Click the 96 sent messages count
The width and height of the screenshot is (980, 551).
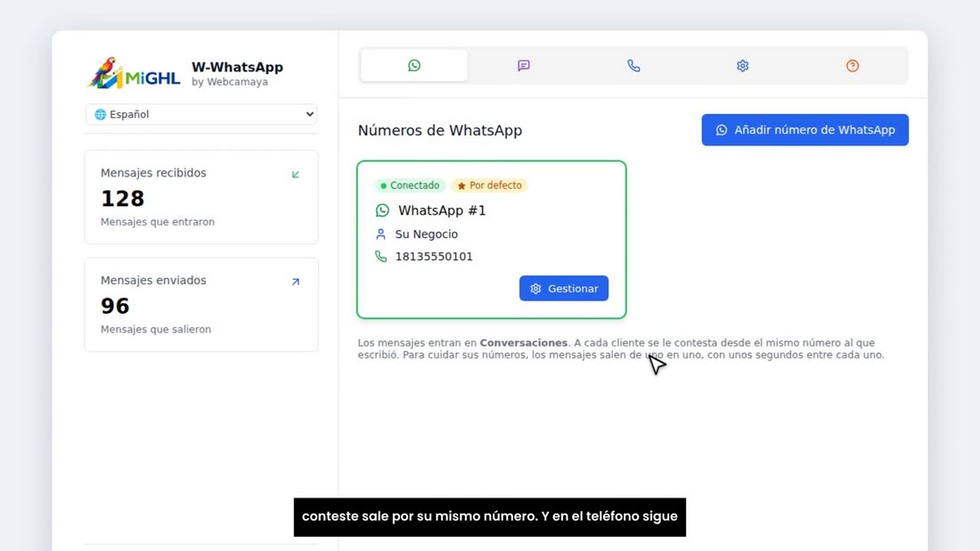coord(115,306)
